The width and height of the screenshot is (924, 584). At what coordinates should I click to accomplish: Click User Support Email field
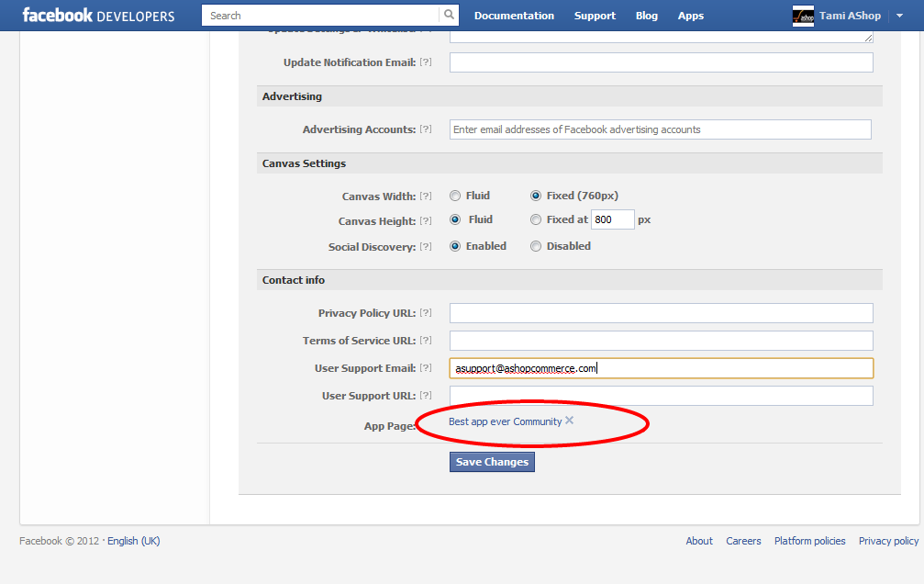coord(662,368)
